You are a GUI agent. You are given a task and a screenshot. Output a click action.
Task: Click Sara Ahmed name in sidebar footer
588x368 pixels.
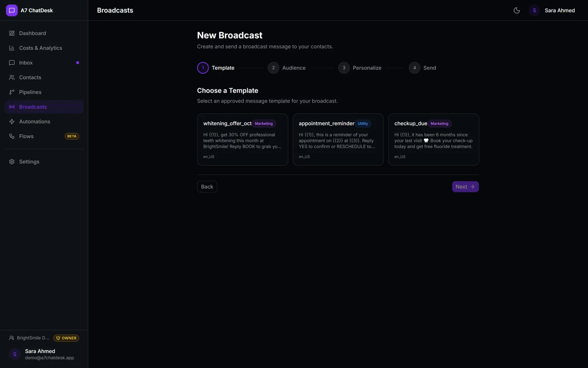40,351
